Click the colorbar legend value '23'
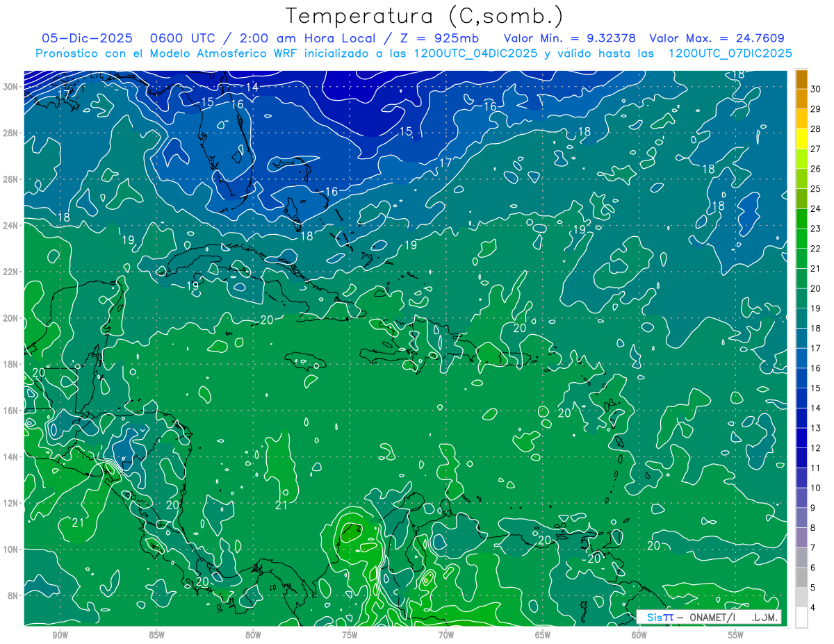 [815, 229]
